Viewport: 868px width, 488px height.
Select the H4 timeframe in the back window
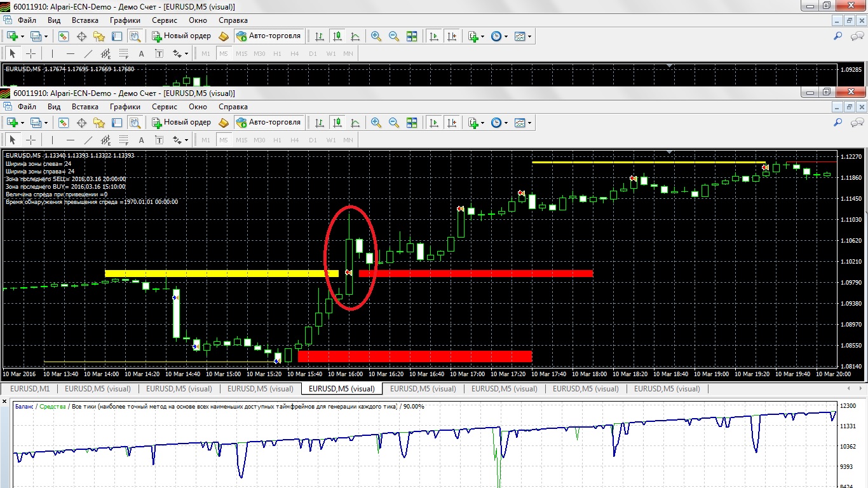point(295,54)
